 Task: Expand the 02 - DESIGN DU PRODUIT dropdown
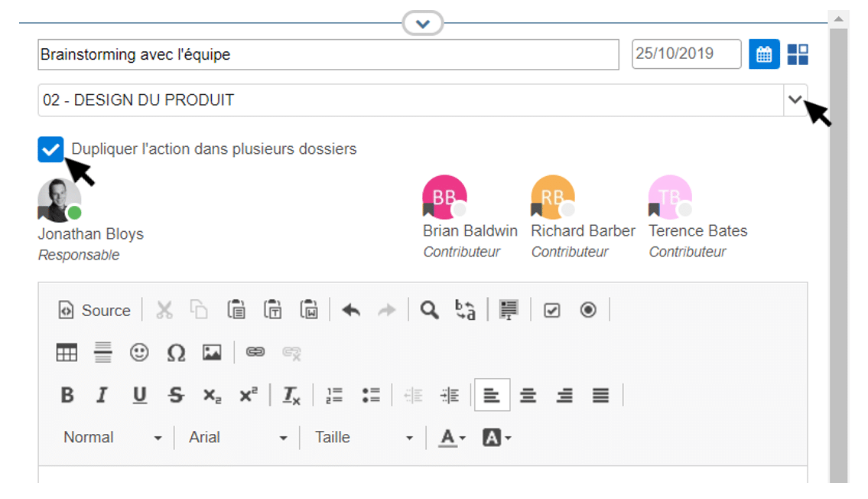[795, 100]
